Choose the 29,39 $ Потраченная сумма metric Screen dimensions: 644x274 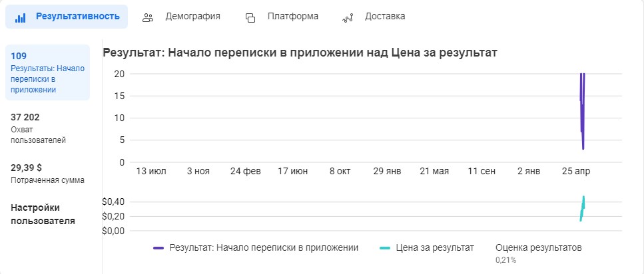click(x=48, y=174)
